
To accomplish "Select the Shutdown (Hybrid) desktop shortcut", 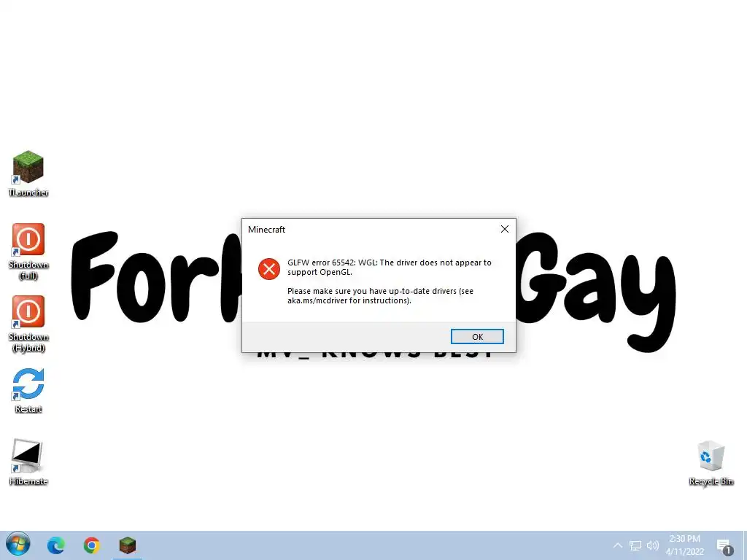I will tap(28, 324).
